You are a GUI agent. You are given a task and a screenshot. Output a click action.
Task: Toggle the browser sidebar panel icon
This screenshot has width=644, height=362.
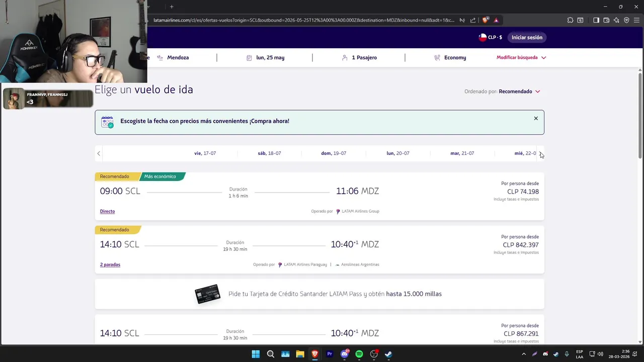click(596, 20)
